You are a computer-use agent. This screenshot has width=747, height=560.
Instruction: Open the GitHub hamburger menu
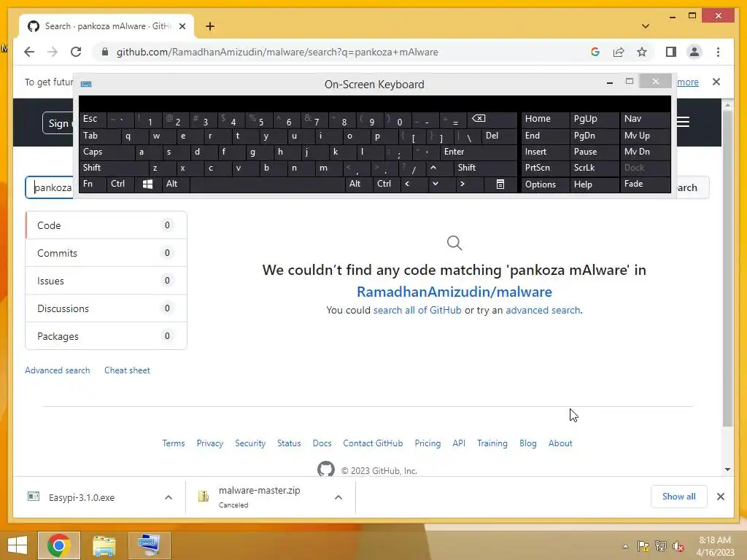683,122
